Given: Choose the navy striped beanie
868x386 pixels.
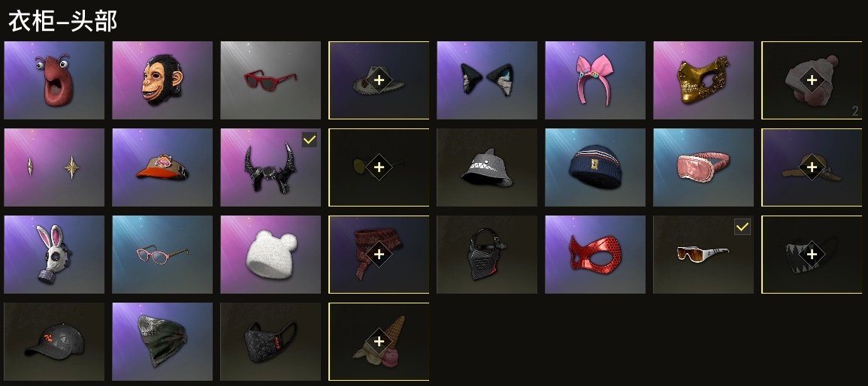Looking at the screenshot, I should pos(595,167).
